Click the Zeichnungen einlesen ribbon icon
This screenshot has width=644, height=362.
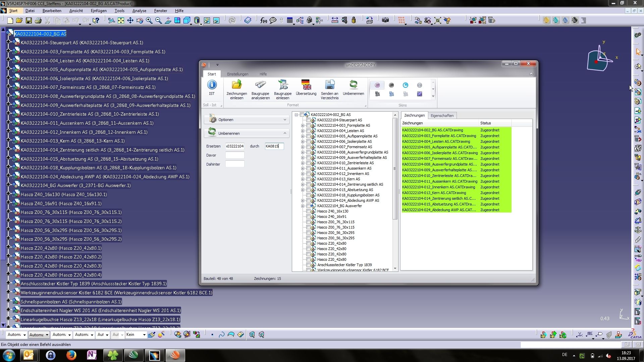point(236,85)
